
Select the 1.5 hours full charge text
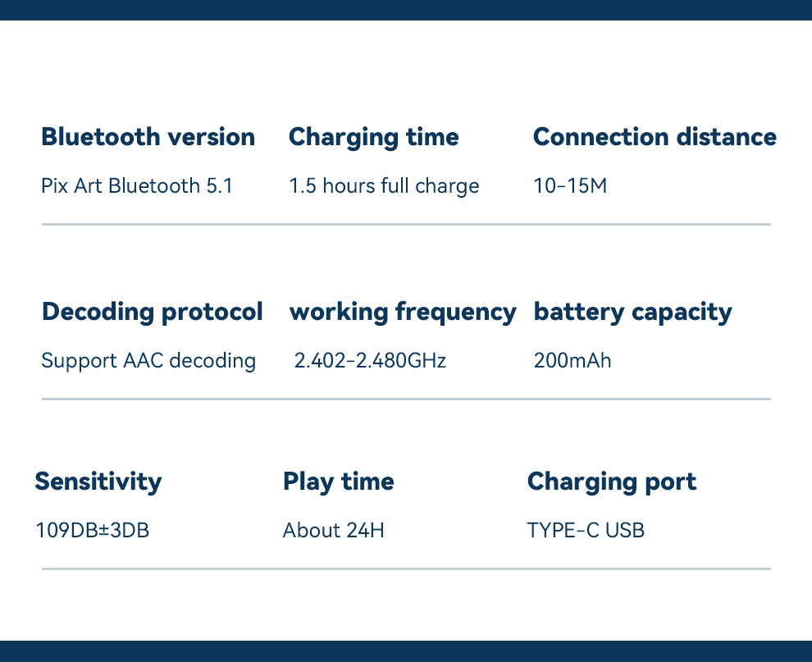384,186
